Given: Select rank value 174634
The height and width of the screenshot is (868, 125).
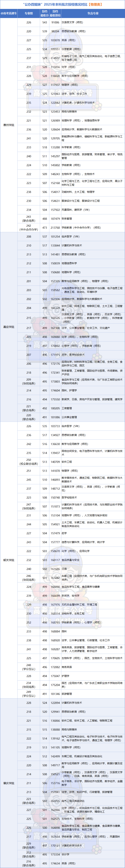Looking at the screenshot, I should pyautogui.click(x=55, y=864).
